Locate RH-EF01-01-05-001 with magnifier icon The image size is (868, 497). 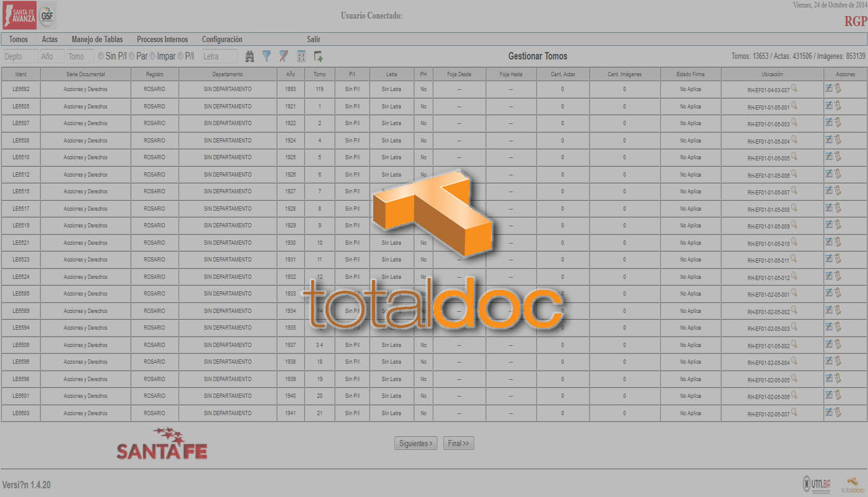tap(794, 106)
